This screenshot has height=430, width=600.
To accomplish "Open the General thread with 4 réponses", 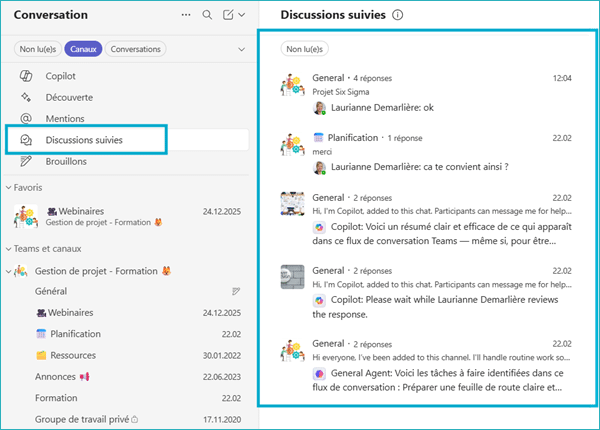I will [x=426, y=93].
